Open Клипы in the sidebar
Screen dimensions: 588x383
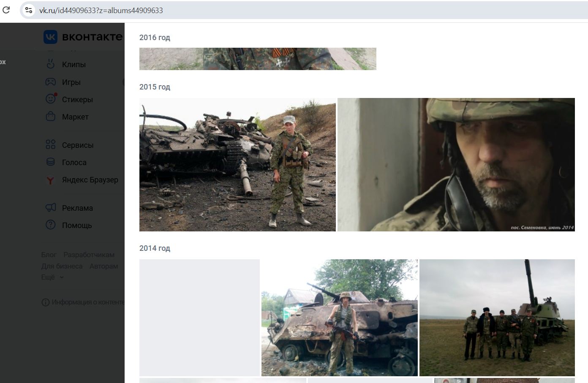(x=74, y=65)
